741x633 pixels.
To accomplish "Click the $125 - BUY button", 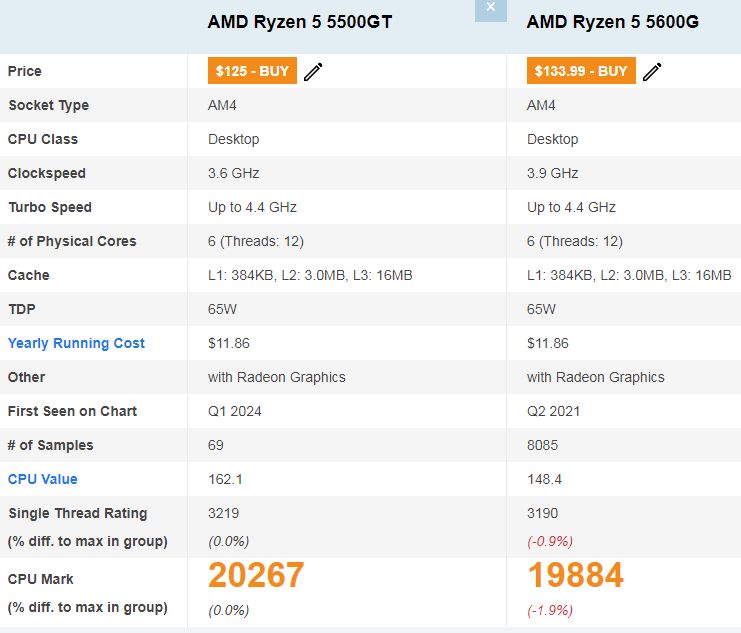I will coord(252,71).
